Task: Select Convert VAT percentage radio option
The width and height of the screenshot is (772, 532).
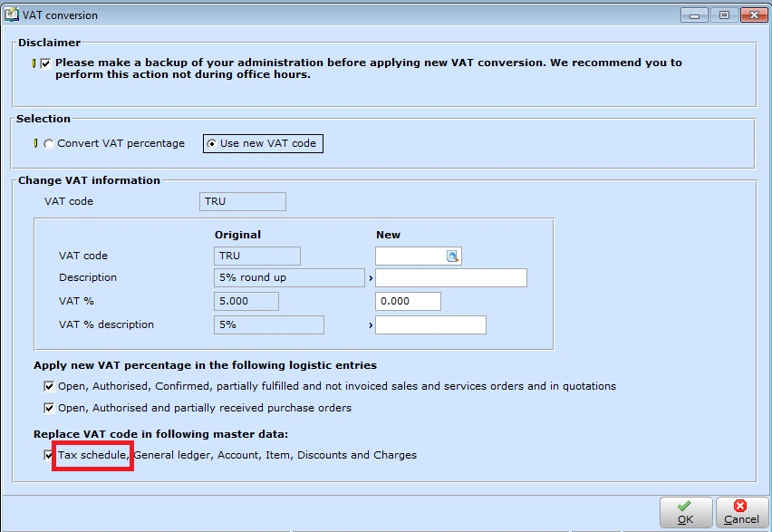Action: [48, 144]
